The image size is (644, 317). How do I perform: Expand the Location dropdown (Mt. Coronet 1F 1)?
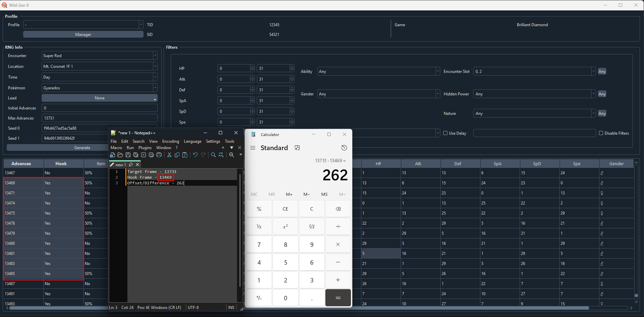pyautogui.click(x=99, y=66)
